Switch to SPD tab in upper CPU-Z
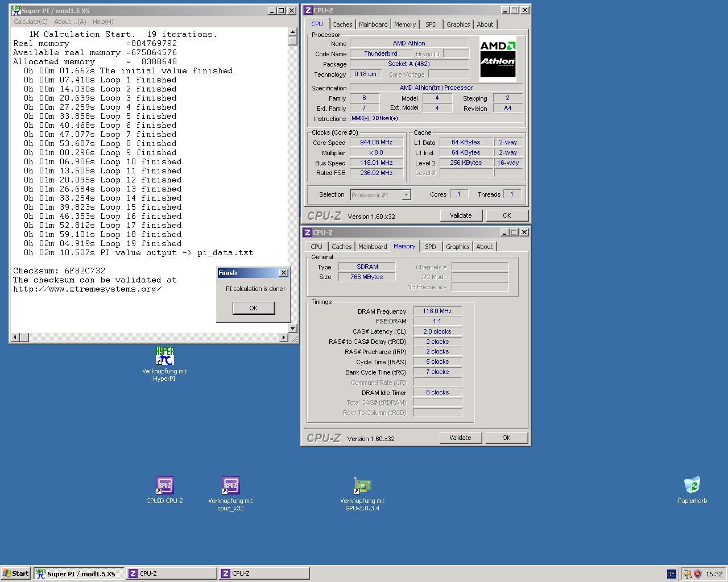 [x=431, y=24]
